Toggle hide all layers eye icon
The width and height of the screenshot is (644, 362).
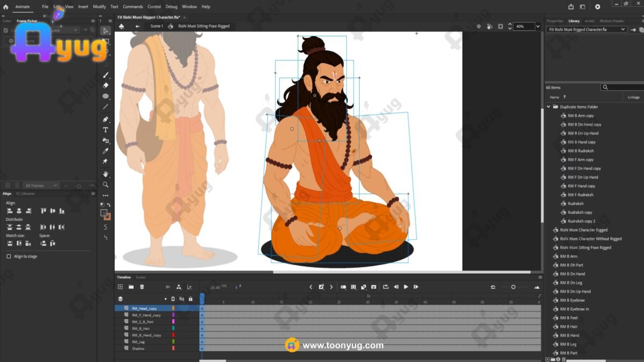pyautogui.click(x=181, y=299)
